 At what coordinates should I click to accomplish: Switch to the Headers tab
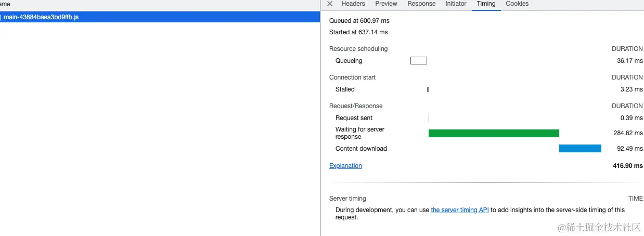(353, 4)
